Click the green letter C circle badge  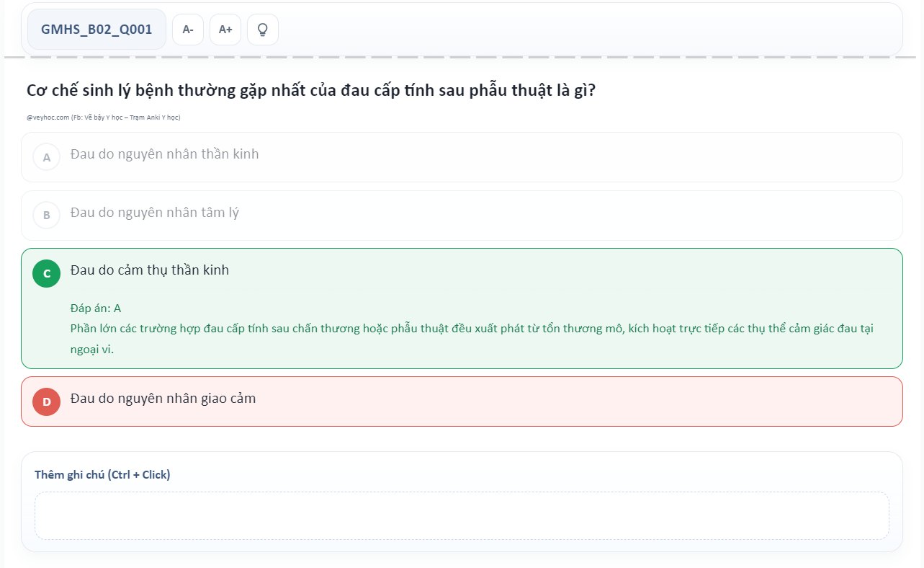pyautogui.click(x=47, y=273)
